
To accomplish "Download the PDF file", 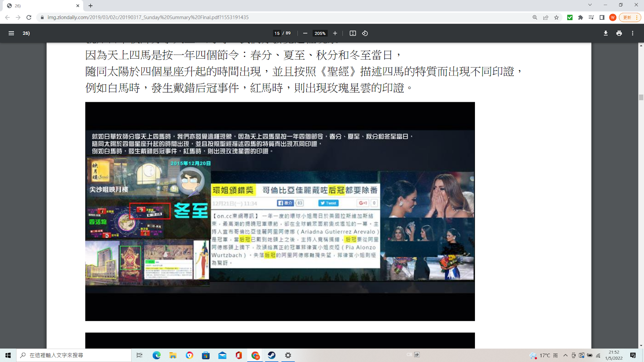I will (x=606, y=33).
